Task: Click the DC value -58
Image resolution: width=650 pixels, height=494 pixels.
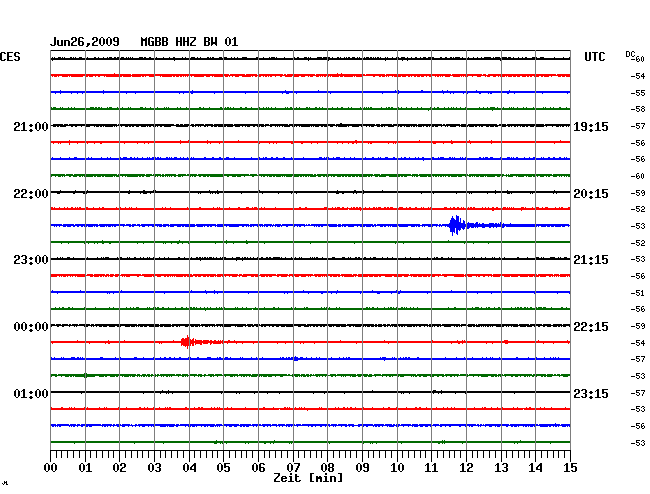Action: click(638, 109)
